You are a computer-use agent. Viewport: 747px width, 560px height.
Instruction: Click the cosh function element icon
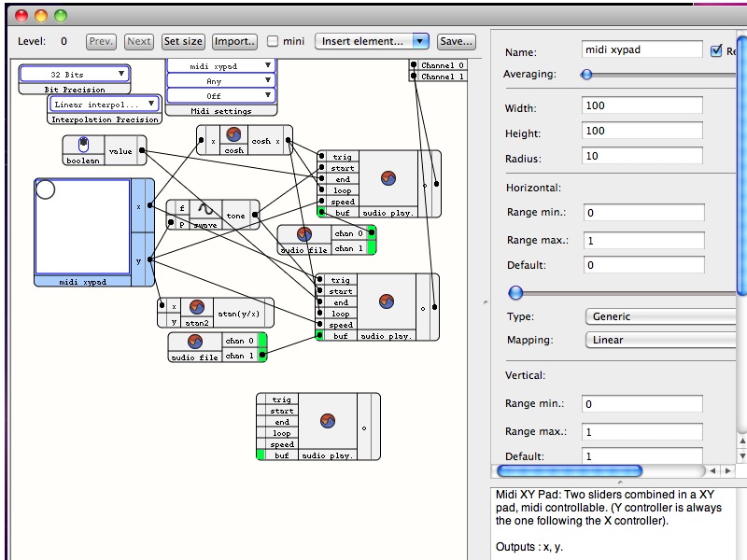point(234,134)
